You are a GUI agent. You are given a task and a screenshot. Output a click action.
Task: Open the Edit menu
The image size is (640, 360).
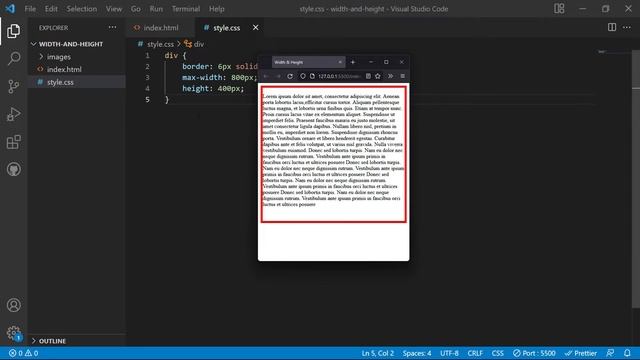(x=51, y=9)
